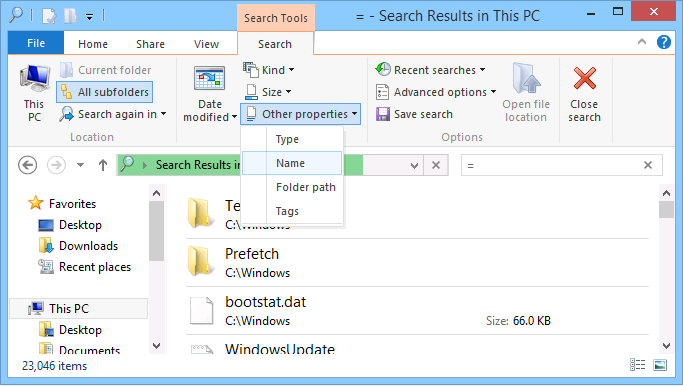Click the Search Tools contextual tab header
Image resolution: width=683 pixels, height=386 pixels.
pos(276,18)
